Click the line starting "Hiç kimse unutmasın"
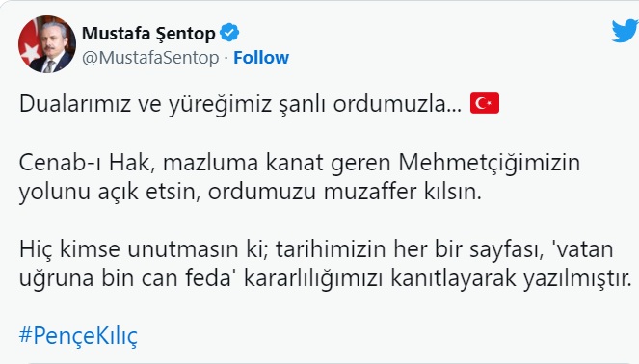Image resolution: width=639 pixels, height=364 pixels. (316, 249)
